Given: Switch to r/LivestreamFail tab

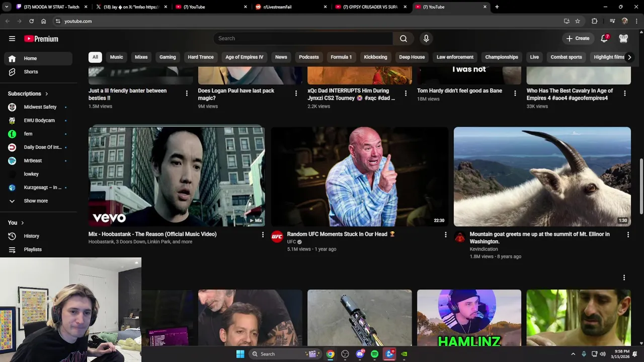Looking at the screenshot, I should click(x=291, y=7).
